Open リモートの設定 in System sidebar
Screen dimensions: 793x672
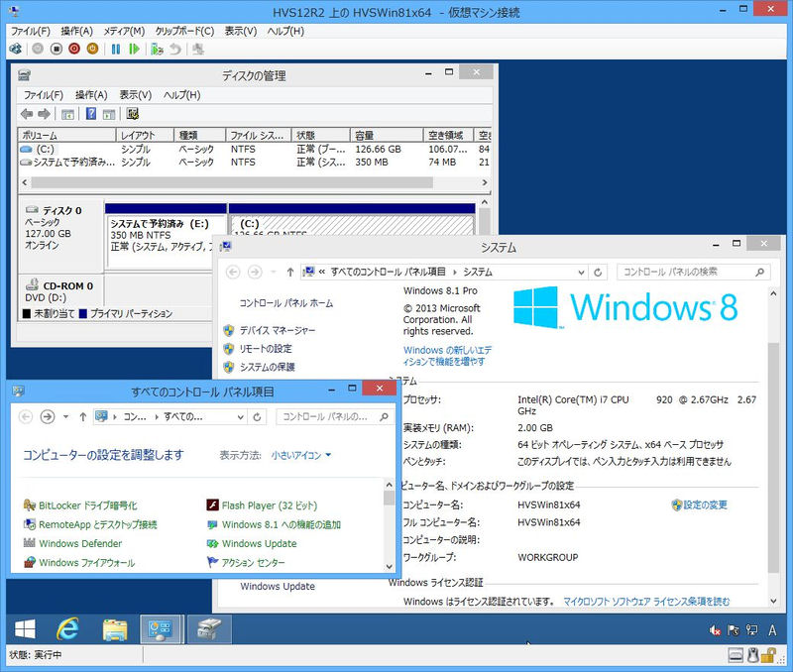266,349
